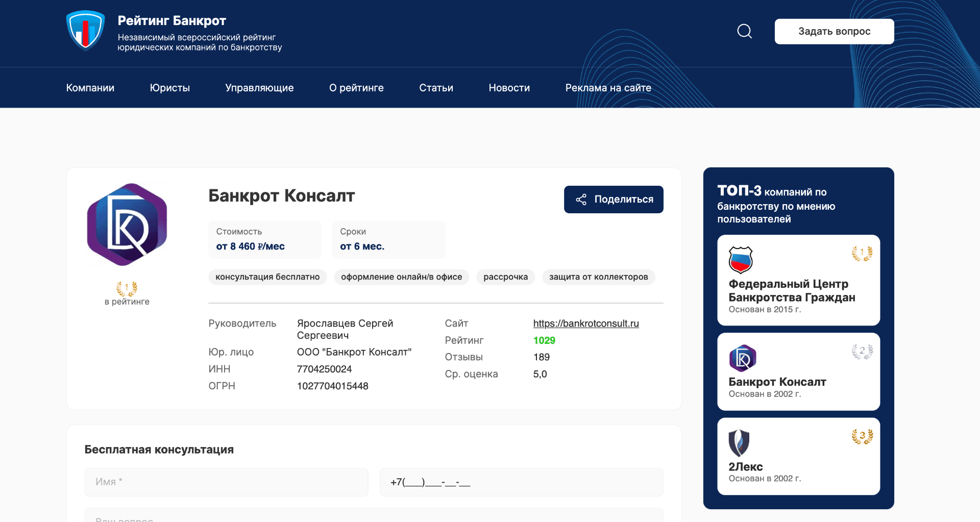Open the Статьи section
980x522 pixels.
[x=436, y=88]
